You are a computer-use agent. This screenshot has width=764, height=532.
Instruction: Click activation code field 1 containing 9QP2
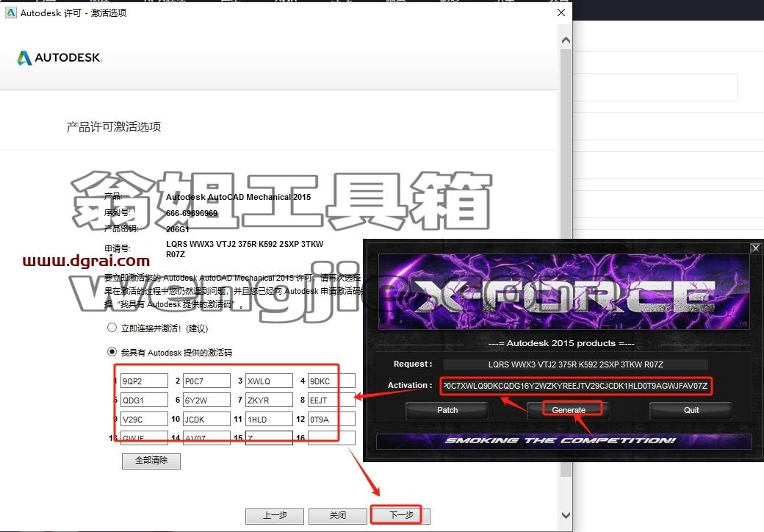(x=144, y=381)
